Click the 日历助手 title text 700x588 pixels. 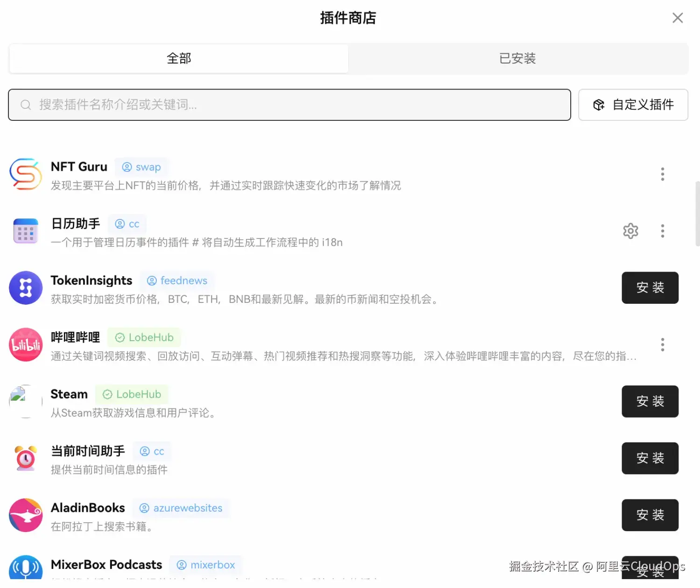click(x=75, y=224)
